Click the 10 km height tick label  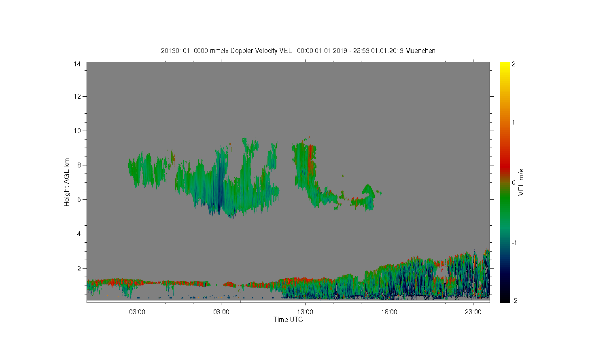pyautogui.click(x=77, y=131)
